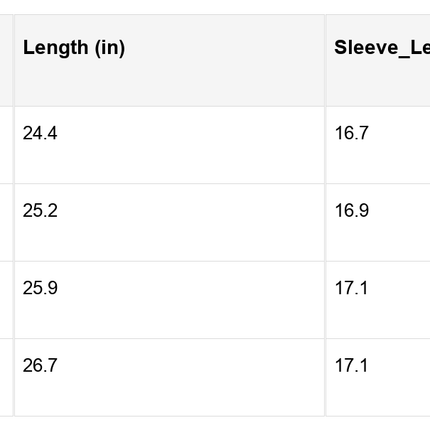Click empty space right of 25.2 in its cell
The image size is (430, 430).
coord(190,222)
